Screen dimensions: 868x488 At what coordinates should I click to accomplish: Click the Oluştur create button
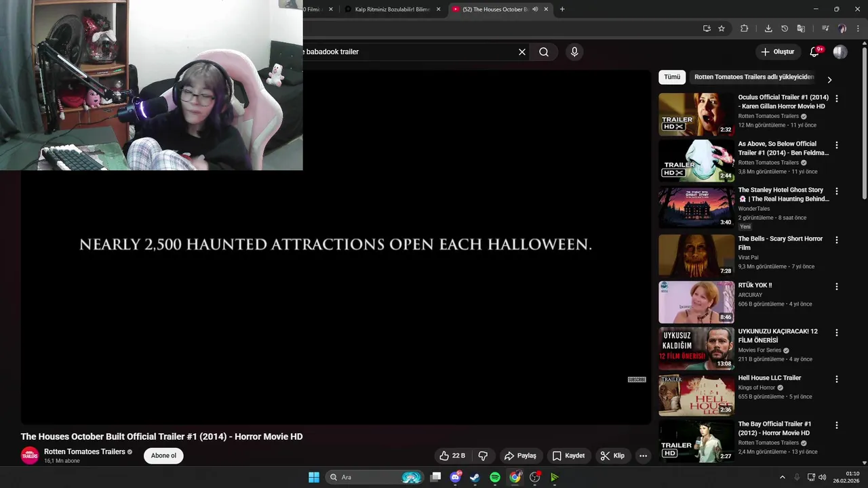coord(777,52)
